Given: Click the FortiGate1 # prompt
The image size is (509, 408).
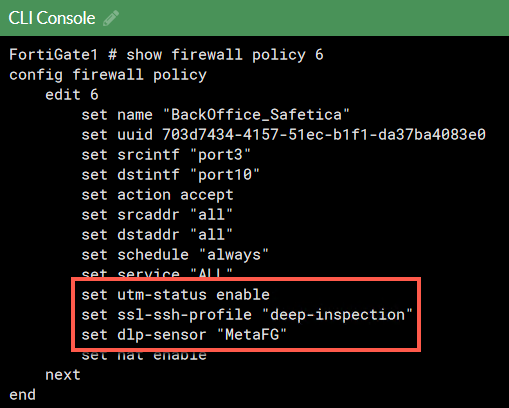Looking at the screenshot, I should point(63,55).
